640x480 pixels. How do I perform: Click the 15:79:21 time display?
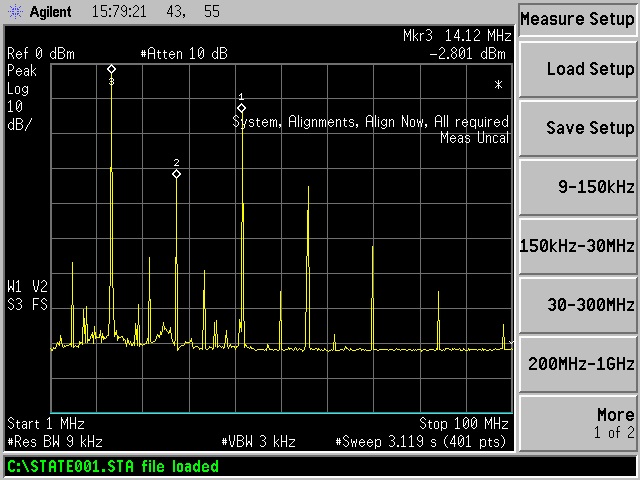point(119,11)
